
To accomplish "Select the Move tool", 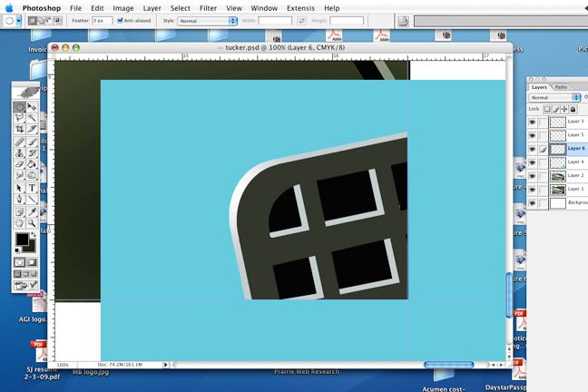I will (32, 107).
